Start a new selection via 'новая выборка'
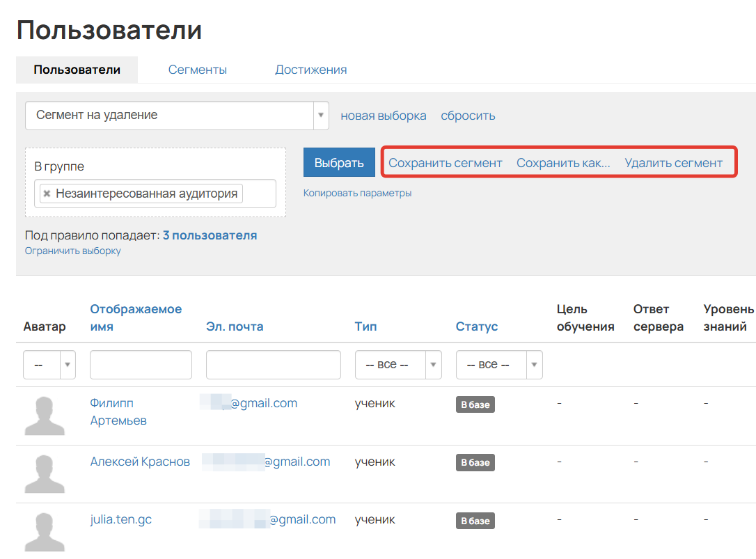This screenshot has width=756, height=559. pyautogui.click(x=383, y=116)
